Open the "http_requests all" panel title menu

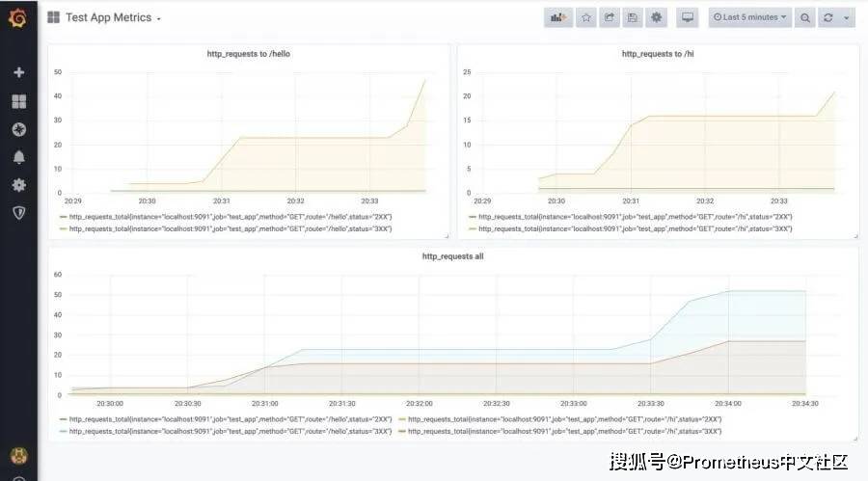coord(453,256)
